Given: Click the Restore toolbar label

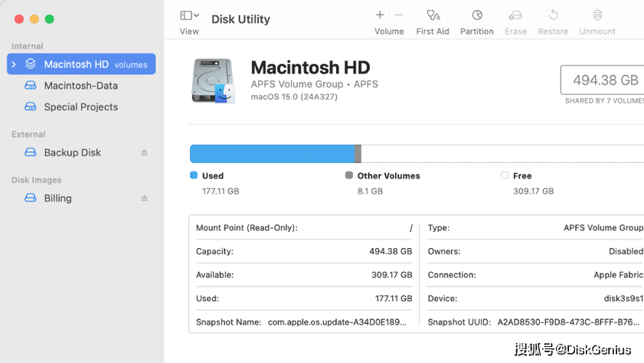Looking at the screenshot, I should coord(553,31).
